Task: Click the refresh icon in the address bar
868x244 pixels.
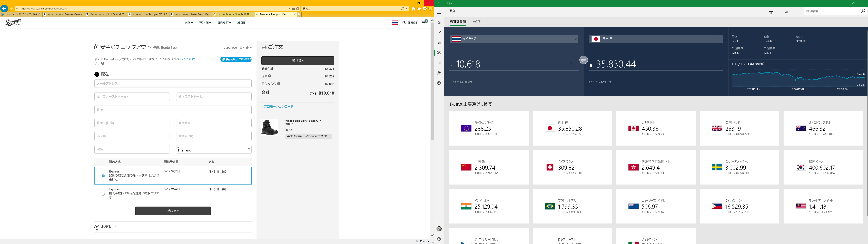Action: (x=298, y=8)
